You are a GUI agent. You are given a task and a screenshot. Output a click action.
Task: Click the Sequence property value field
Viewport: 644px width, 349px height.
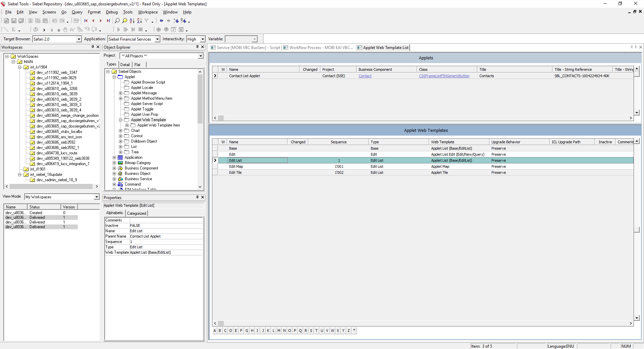[x=166, y=242]
